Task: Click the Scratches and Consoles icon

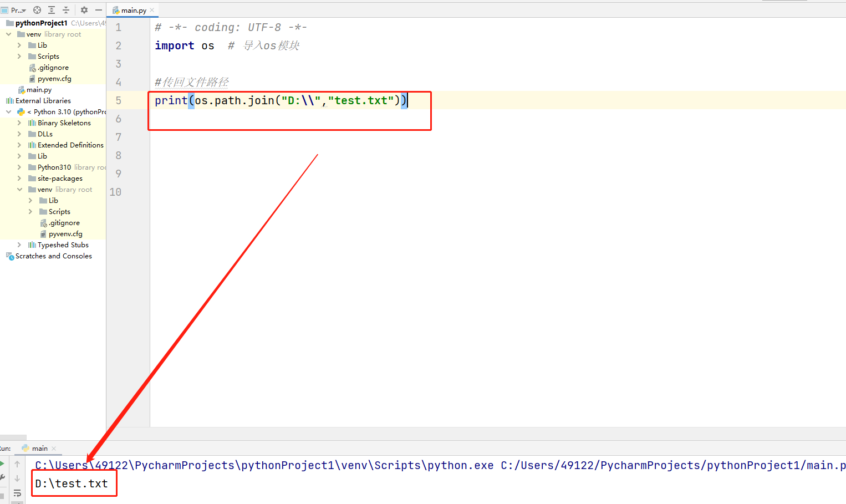Action: click(9, 256)
